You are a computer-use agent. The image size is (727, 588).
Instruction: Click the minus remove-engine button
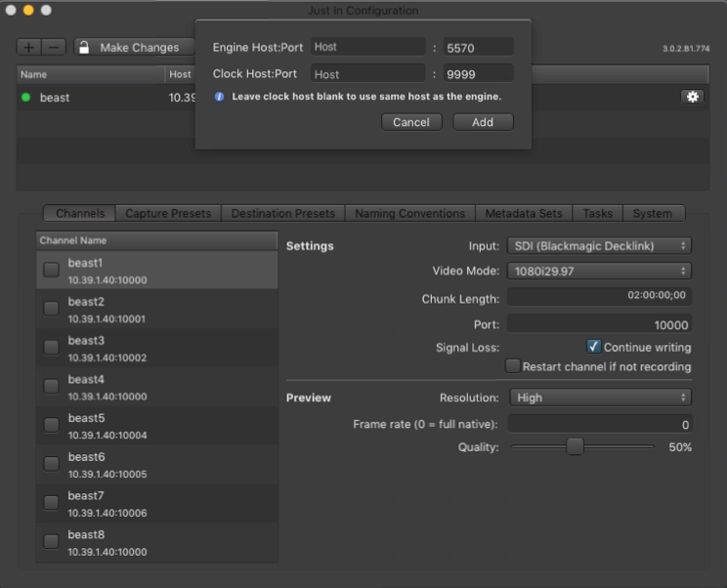[54, 47]
